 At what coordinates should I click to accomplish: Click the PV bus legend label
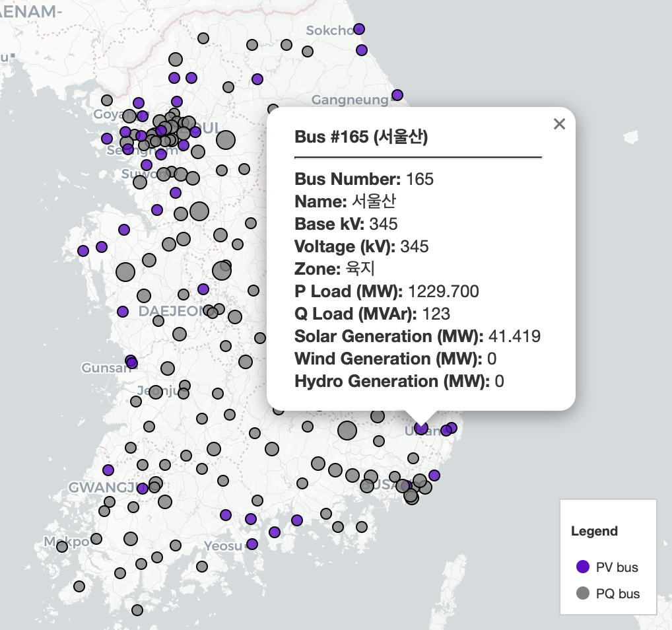click(x=617, y=567)
